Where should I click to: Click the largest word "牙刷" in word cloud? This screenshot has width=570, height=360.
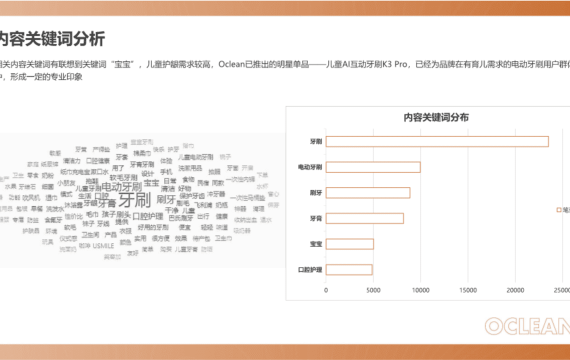click(135, 200)
